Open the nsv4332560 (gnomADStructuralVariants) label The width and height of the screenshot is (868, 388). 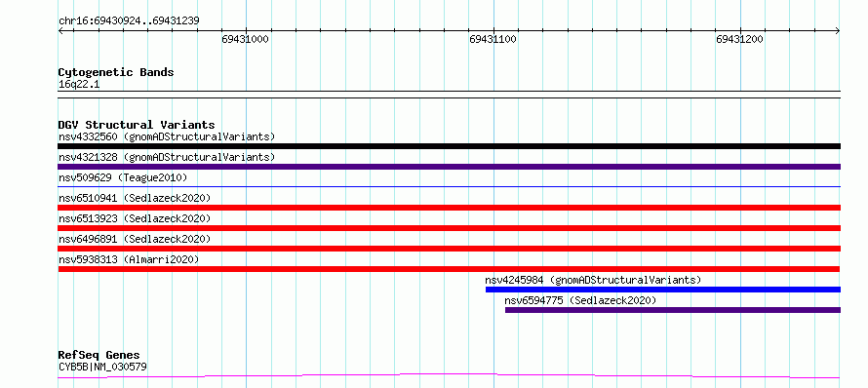click(167, 136)
